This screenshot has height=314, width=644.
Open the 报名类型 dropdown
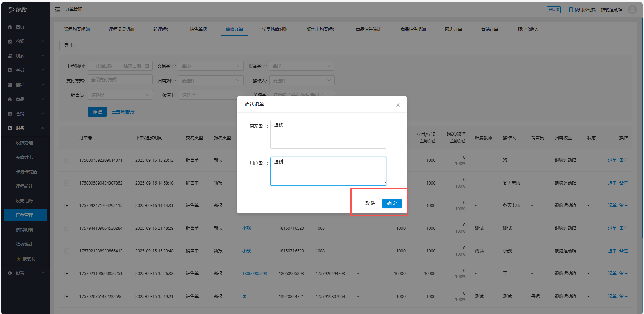[301, 66]
